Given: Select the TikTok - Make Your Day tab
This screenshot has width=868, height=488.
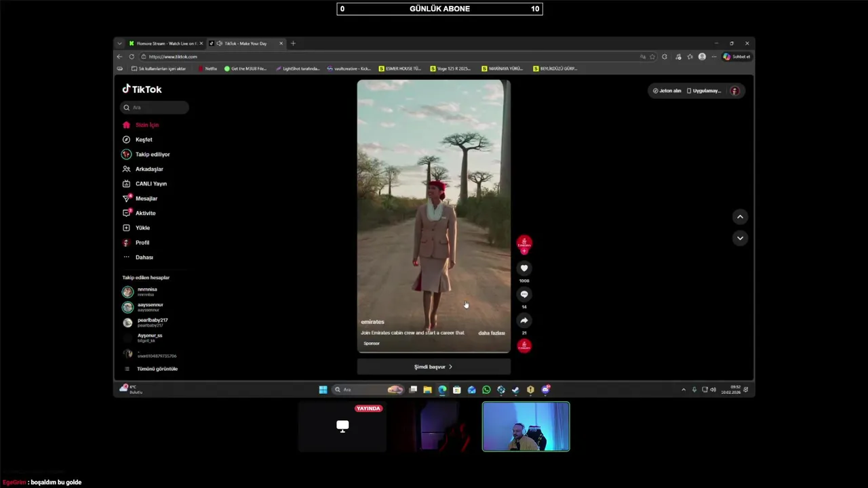Looking at the screenshot, I should click(245, 43).
